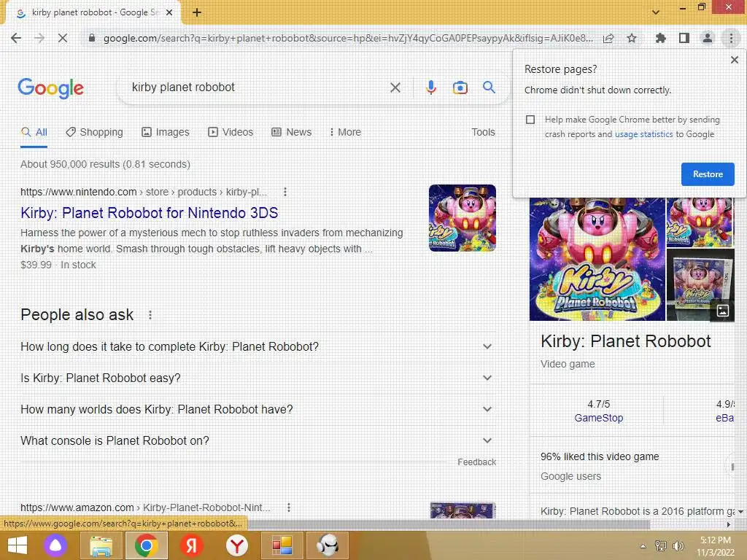Screen dimensions: 747x560
Task: Share this page icon in address bar
Action: click(608, 38)
